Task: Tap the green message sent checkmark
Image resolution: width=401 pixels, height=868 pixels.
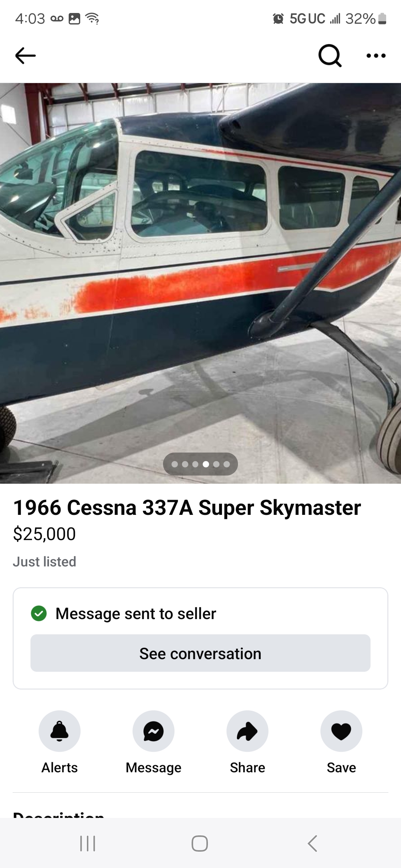Action: [x=39, y=613]
